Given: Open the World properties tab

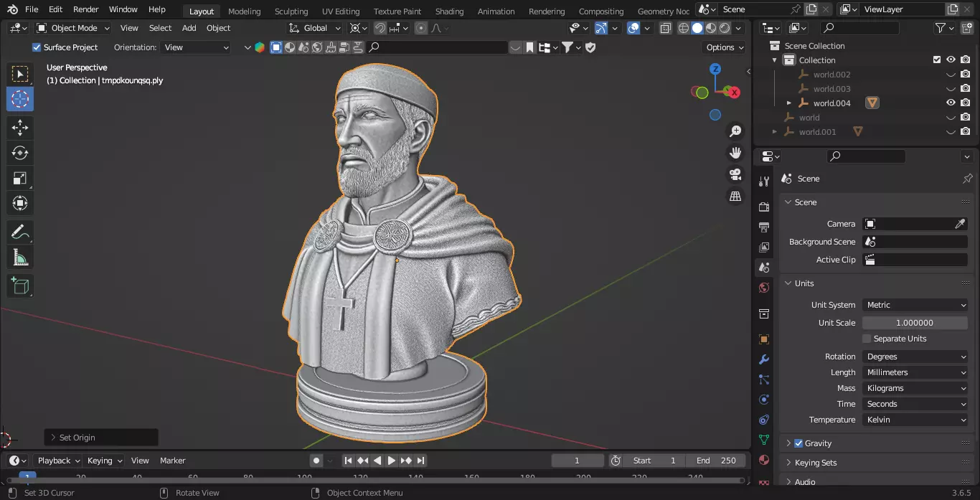Looking at the screenshot, I should [x=764, y=288].
